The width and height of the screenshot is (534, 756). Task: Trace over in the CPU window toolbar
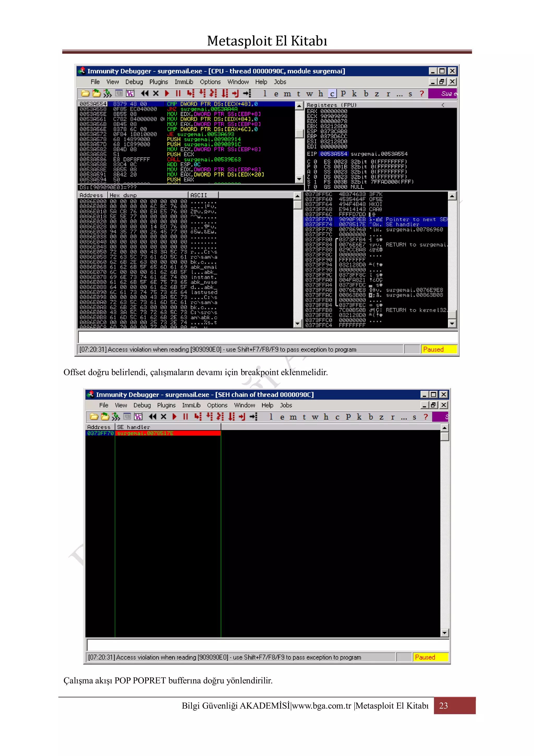[x=224, y=93]
